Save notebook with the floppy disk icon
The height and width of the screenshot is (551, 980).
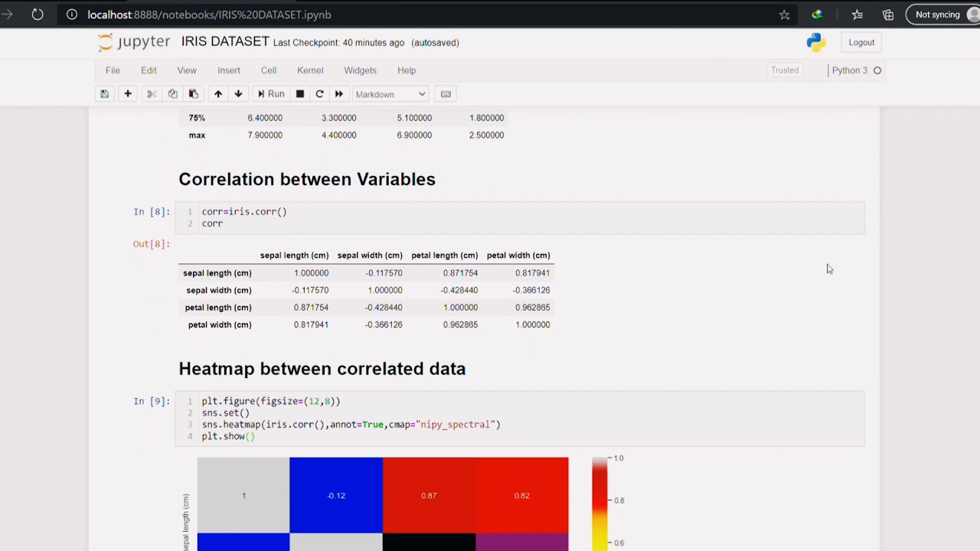(104, 94)
